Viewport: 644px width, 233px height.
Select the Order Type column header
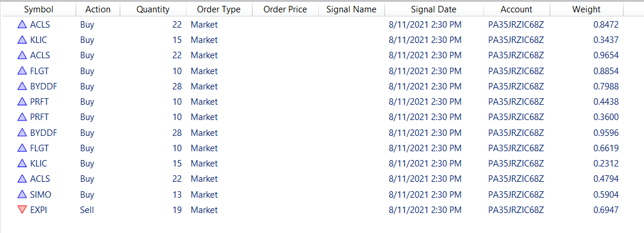click(219, 9)
